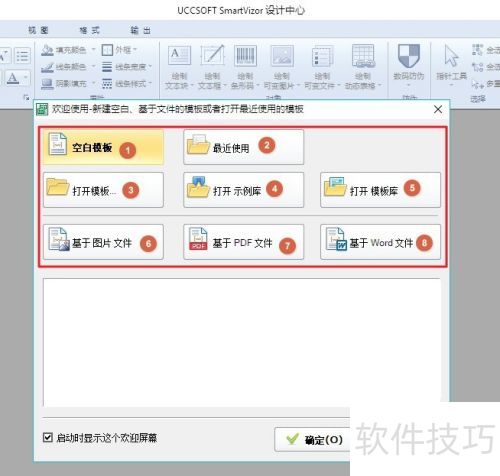
Task: Click the 填充颜色 fill color icon
Action: (x=47, y=50)
